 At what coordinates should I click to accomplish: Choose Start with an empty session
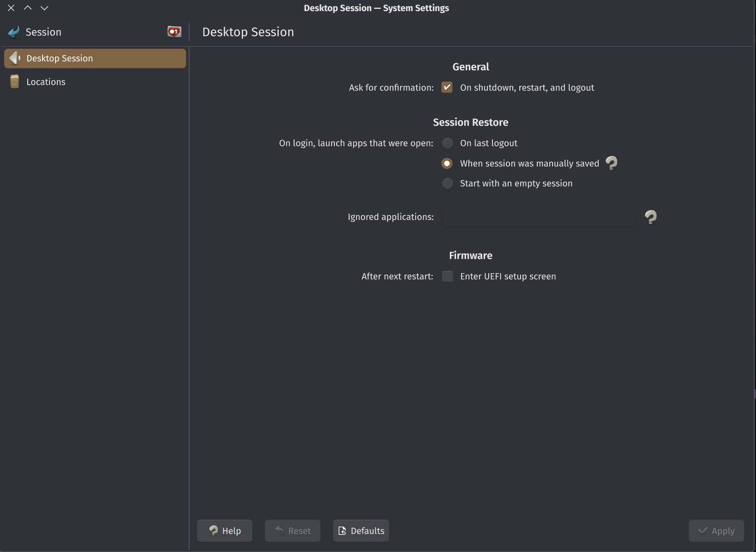(x=447, y=184)
